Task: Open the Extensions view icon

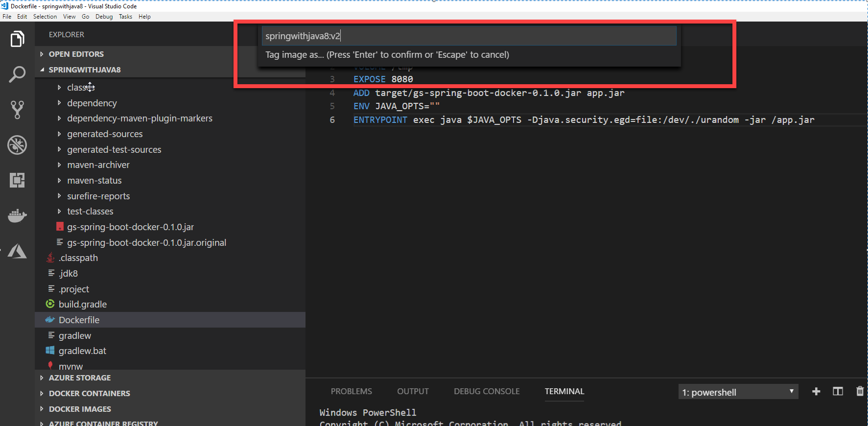Action: click(x=17, y=180)
